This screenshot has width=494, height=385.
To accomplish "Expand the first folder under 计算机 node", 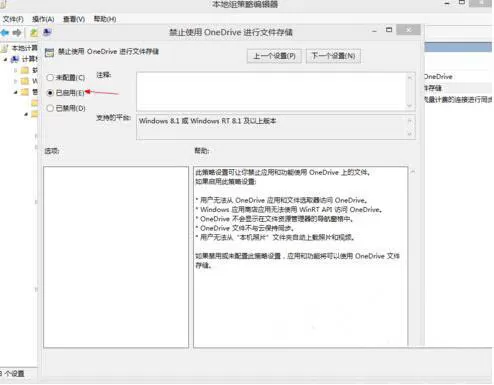I will point(15,70).
